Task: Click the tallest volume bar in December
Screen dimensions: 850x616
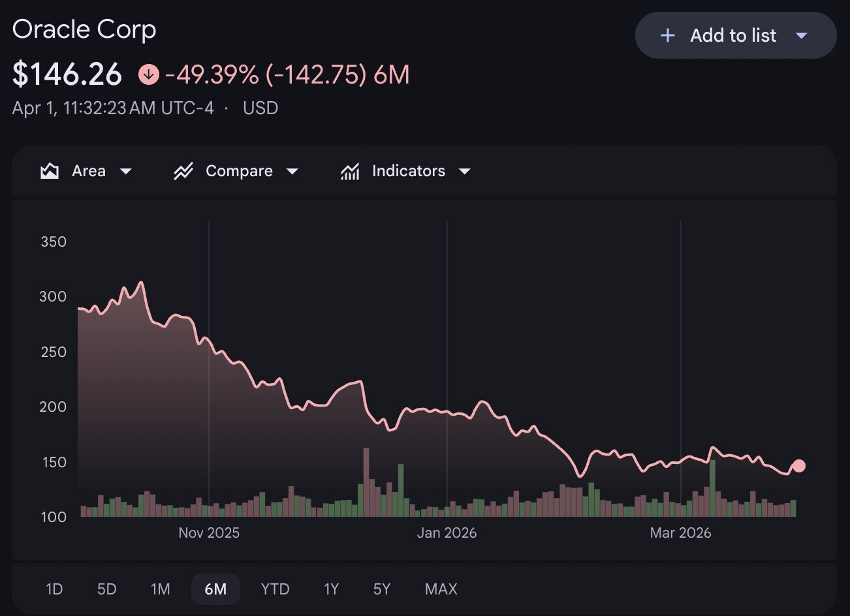Action: (366, 482)
